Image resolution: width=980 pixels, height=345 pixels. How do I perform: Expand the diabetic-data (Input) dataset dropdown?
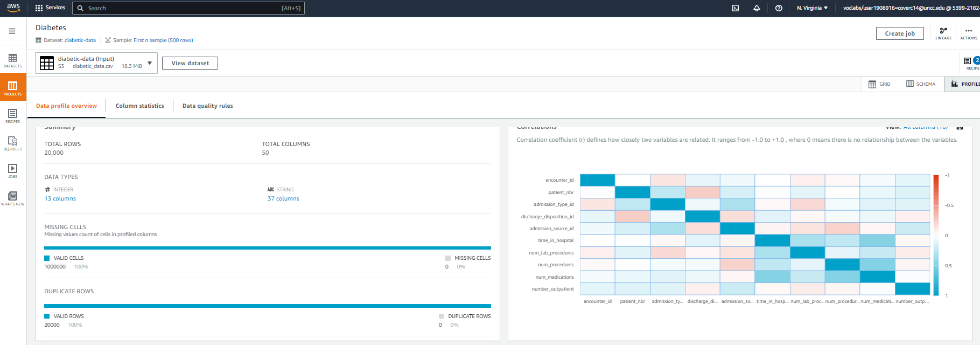[150, 63]
